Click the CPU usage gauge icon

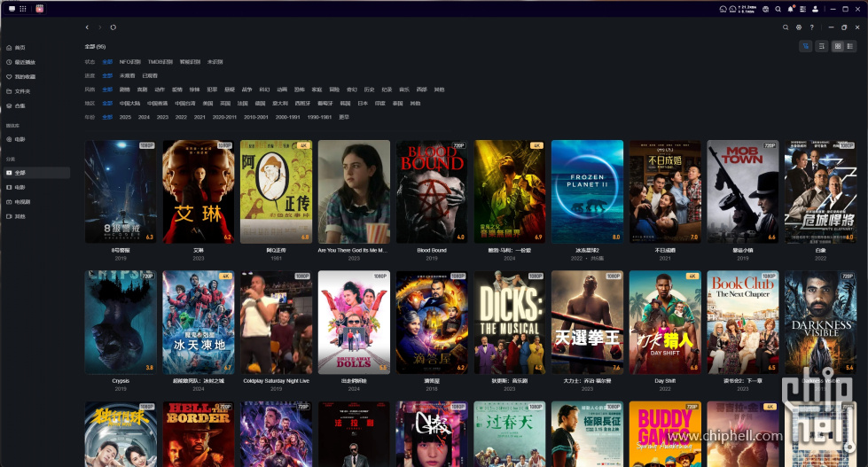click(723, 9)
